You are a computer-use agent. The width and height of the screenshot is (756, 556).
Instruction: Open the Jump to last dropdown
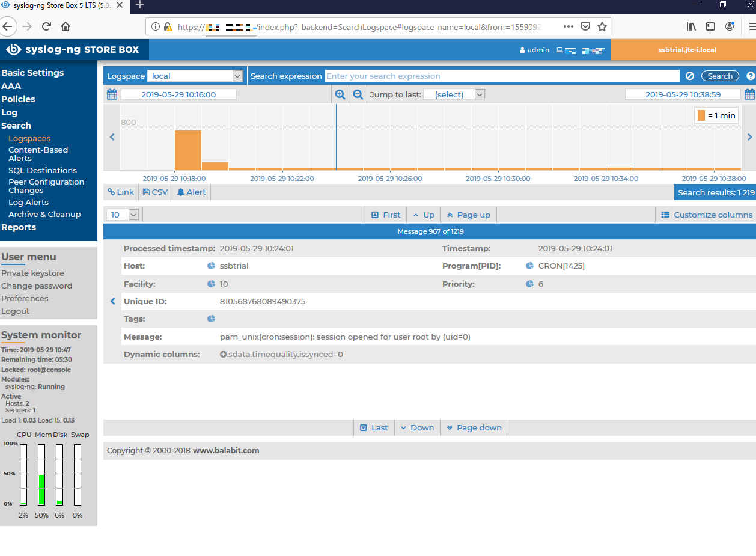(454, 94)
